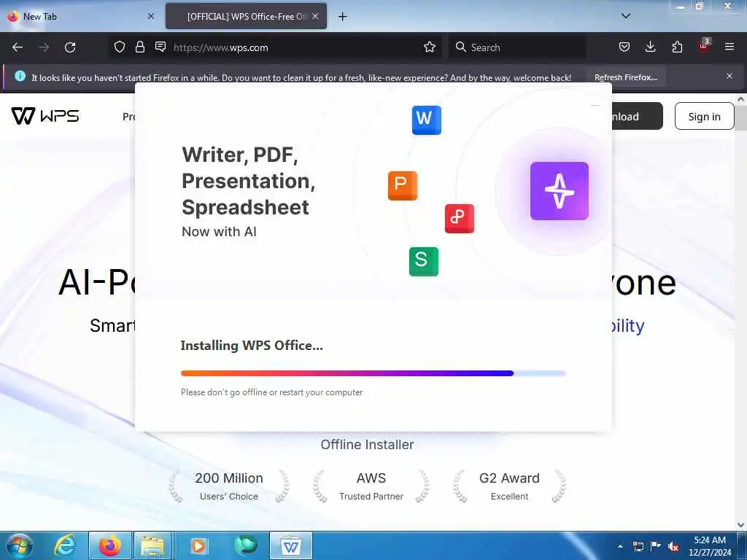This screenshot has height=560, width=747.
Task: Click the blue Writer W icon in installer
Action: point(426,120)
